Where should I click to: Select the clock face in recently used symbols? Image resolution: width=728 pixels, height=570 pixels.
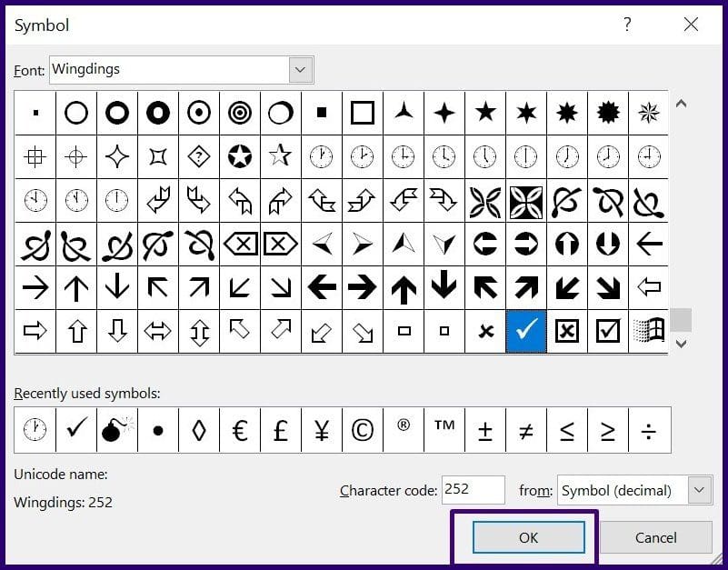(x=35, y=429)
